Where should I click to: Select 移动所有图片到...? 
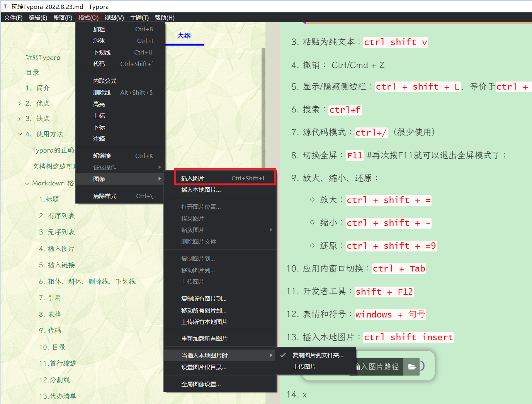click(x=220, y=311)
